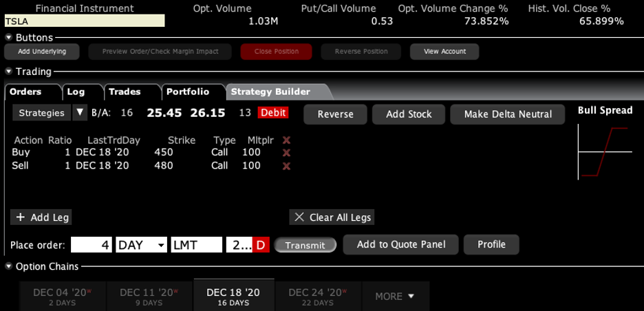The width and height of the screenshot is (644, 311).
Task: Remove the Sell 480 Call leg
Action: [x=287, y=166]
